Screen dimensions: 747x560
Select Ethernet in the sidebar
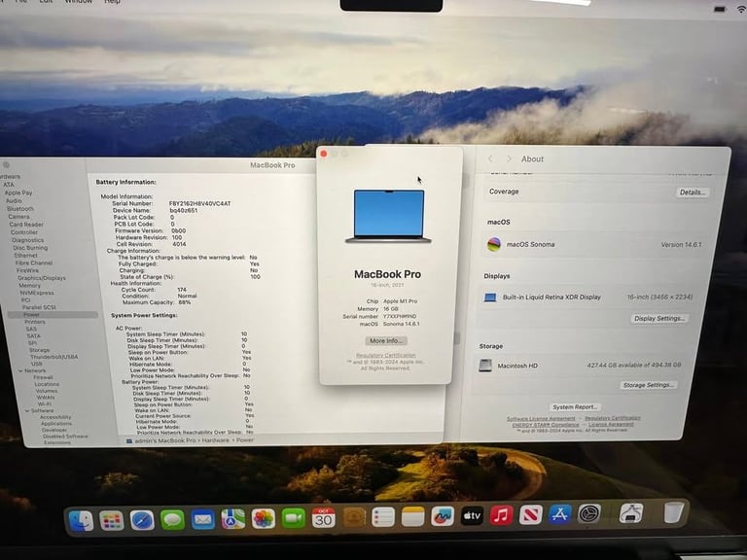25,256
